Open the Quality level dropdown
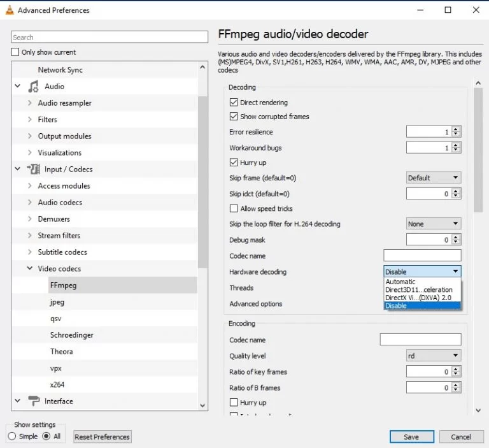The image size is (489, 448). coord(433,356)
